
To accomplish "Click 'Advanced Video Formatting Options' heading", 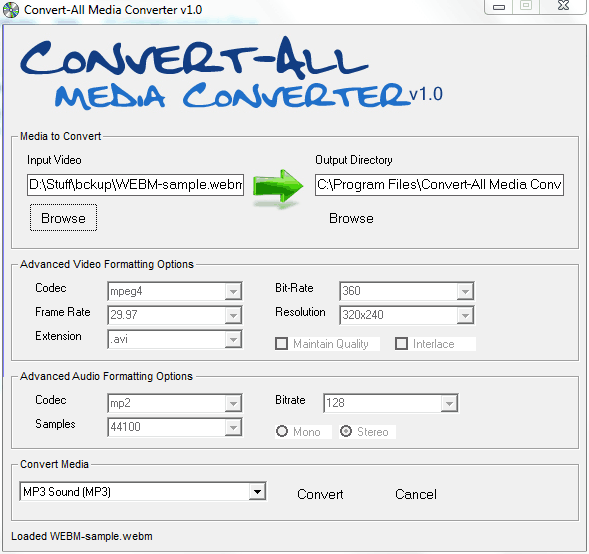I will click(x=107, y=264).
